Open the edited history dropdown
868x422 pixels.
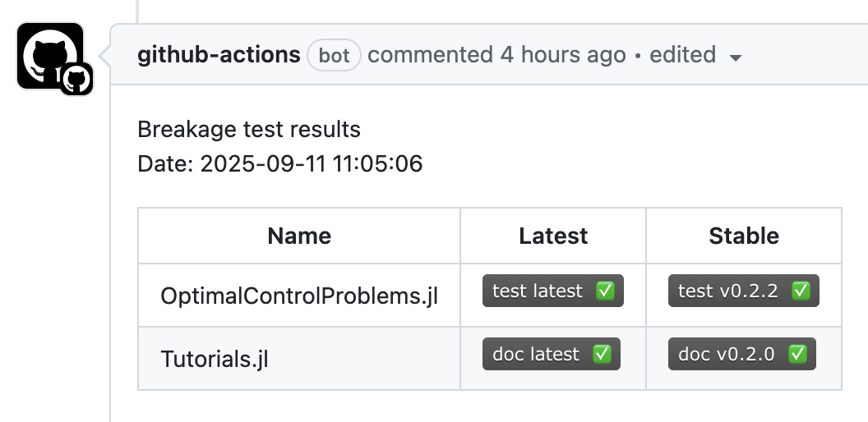click(682, 55)
